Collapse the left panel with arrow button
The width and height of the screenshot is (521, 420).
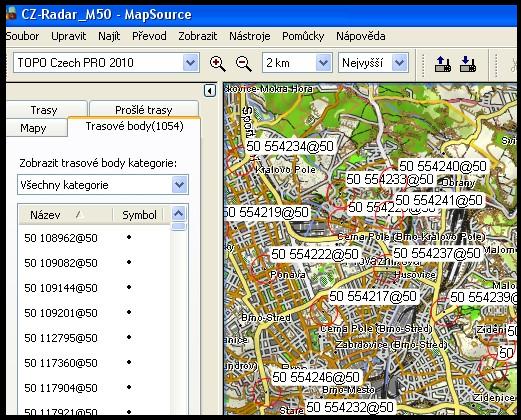pyautogui.click(x=210, y=91)
